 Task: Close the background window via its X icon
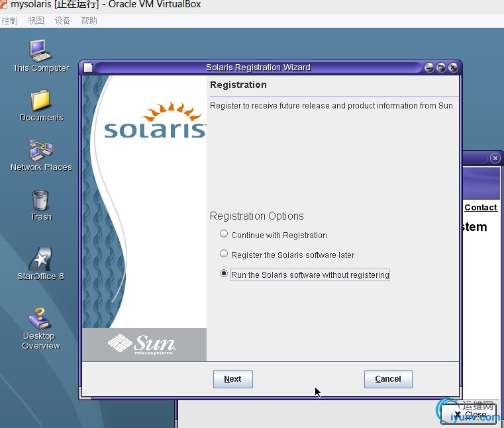pyautogui.click(x=495, y=158)
